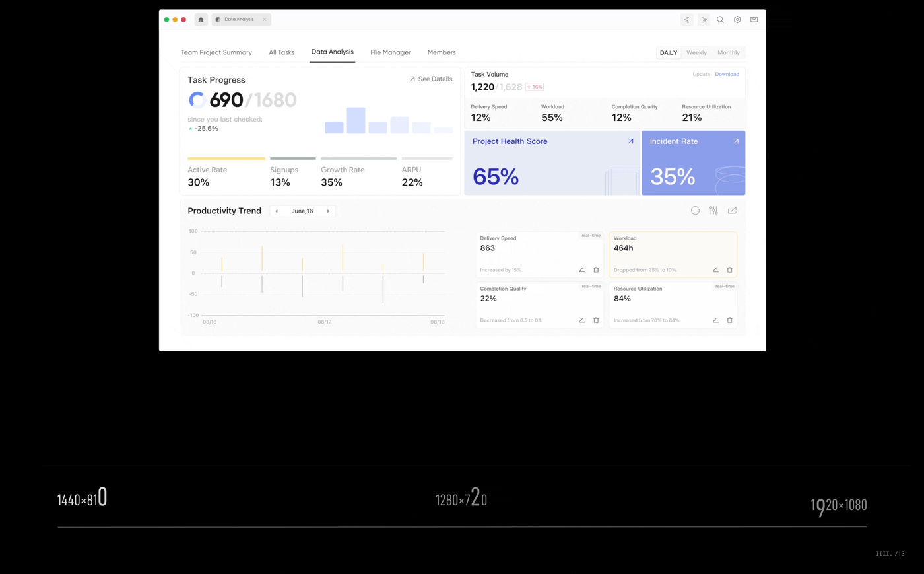Click the share/export icon in Productivity Trend
The width and height of the screenshot is (924, 574).
732,211
